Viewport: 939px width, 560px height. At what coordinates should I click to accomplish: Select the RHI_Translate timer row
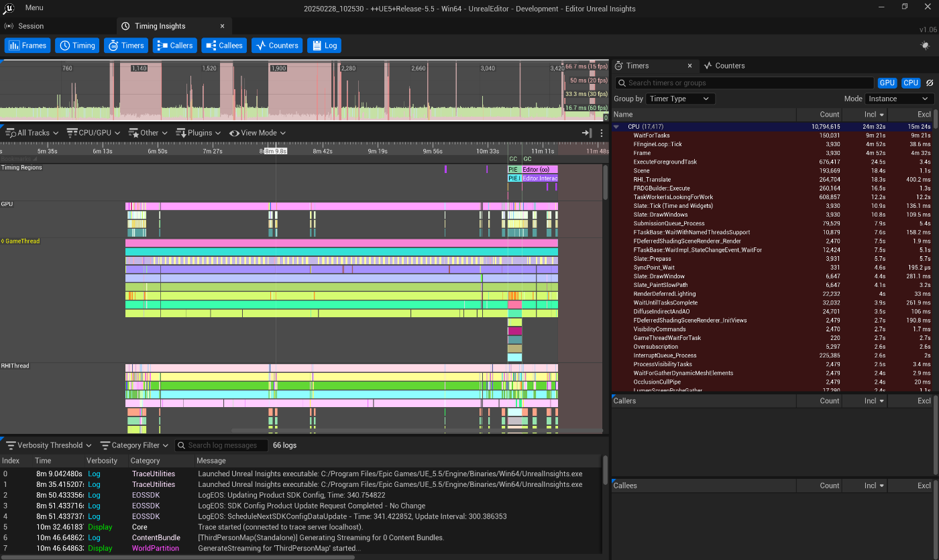(x=772, y=180)
